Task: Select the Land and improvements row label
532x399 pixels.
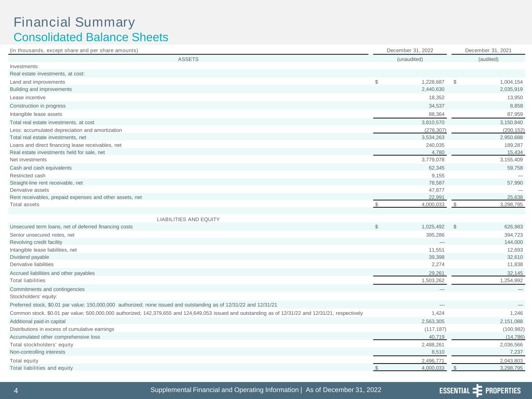Action: [37, 82]
